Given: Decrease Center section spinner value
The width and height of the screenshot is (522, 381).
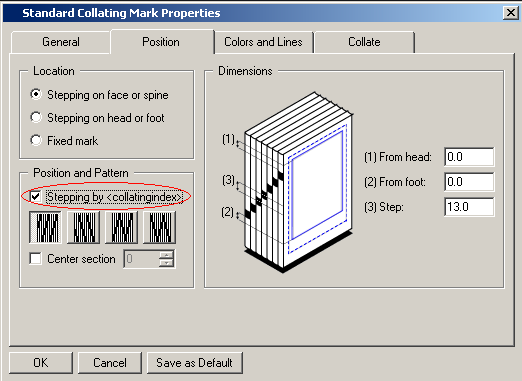Looking at the screenshot, I should 166,263.
